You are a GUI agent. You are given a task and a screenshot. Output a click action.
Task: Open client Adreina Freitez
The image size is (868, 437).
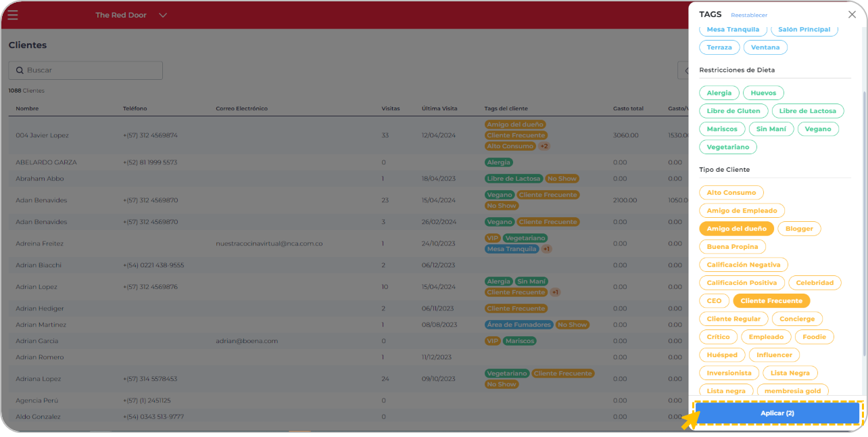tap(39, 244)
